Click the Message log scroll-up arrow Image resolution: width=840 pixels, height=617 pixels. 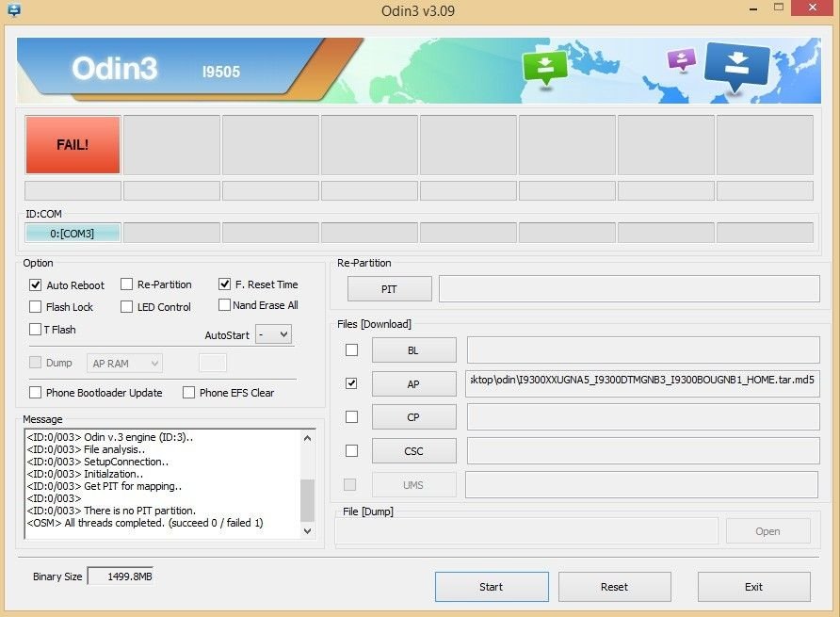point(308,438)
